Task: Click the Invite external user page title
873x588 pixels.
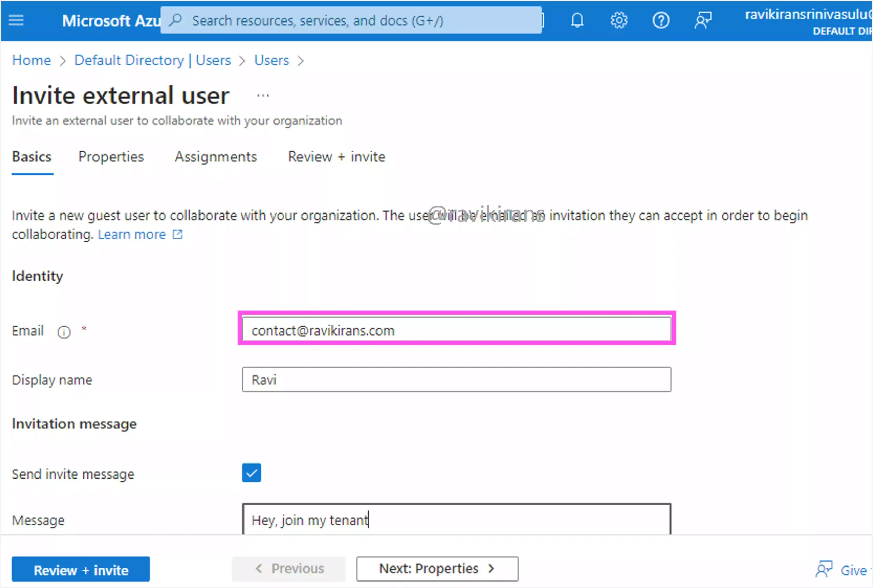Action: point(121,95)
